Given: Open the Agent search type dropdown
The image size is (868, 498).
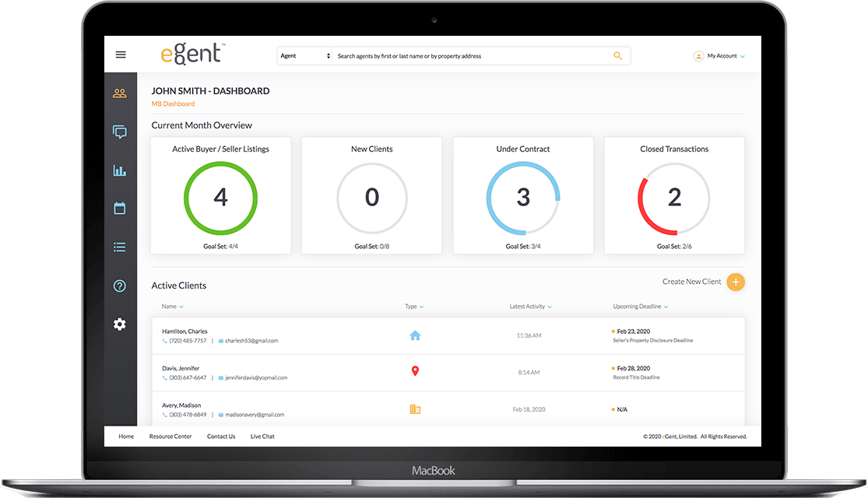Looking at the screenshot, I should pos(304,55).
